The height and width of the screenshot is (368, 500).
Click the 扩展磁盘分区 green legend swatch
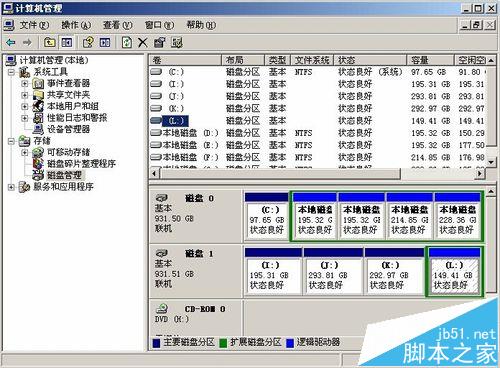point(223,343)
